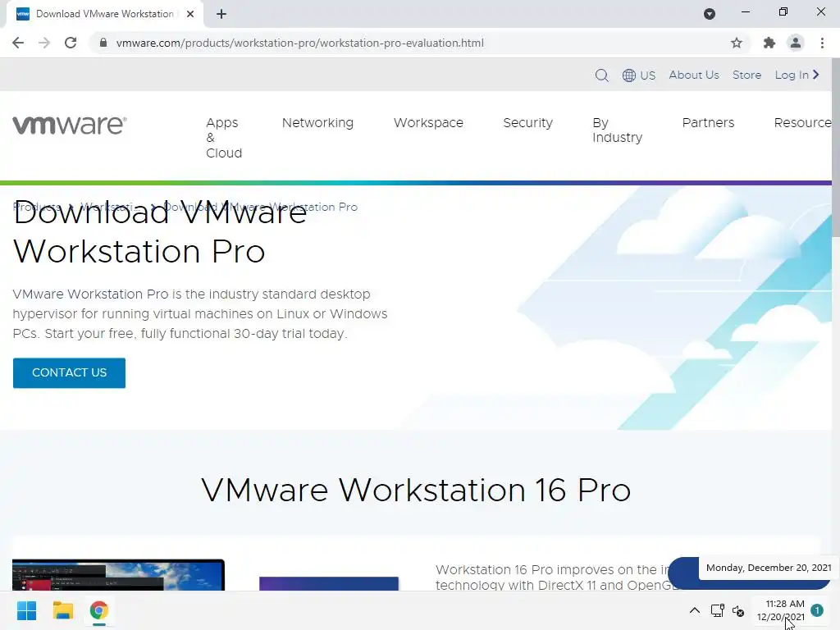Open the Chrome extensions puzzle icon
Screen dimensions: 840x630
click(769, 43)
